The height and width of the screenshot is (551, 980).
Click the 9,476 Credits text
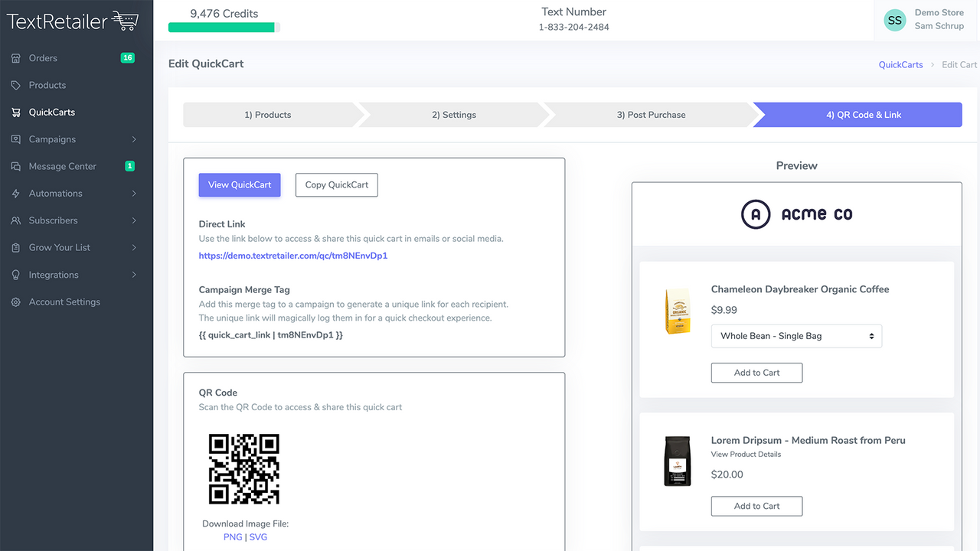tap(224, 14)
